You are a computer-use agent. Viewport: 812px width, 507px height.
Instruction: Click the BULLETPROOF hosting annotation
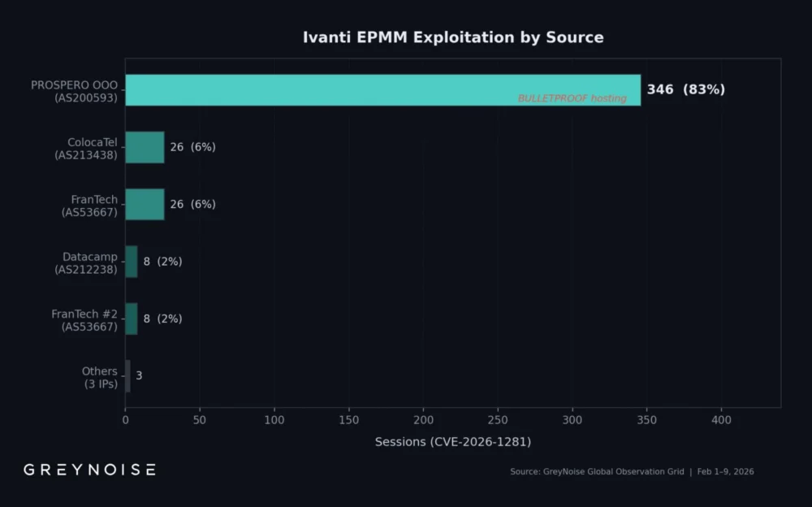572,98
